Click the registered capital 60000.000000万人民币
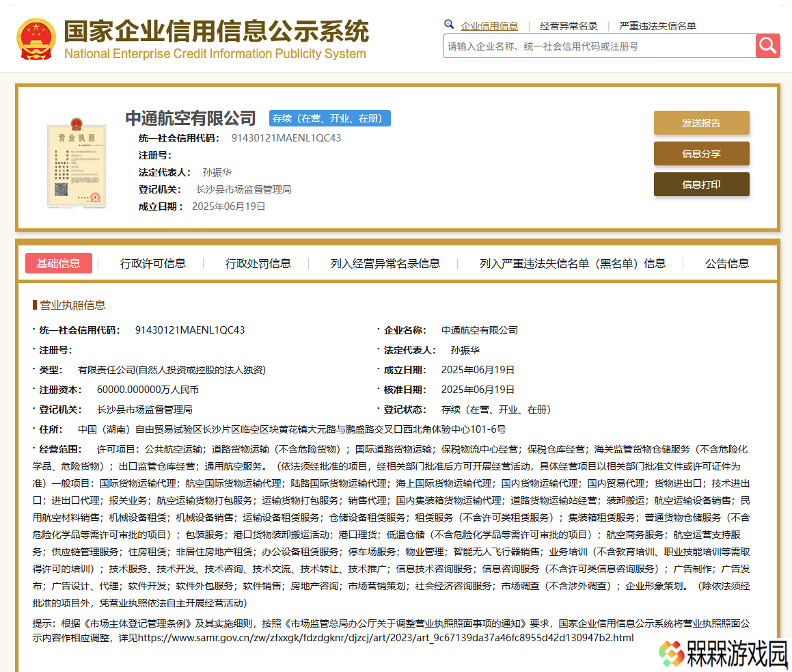792x672 pixels. 148,390
